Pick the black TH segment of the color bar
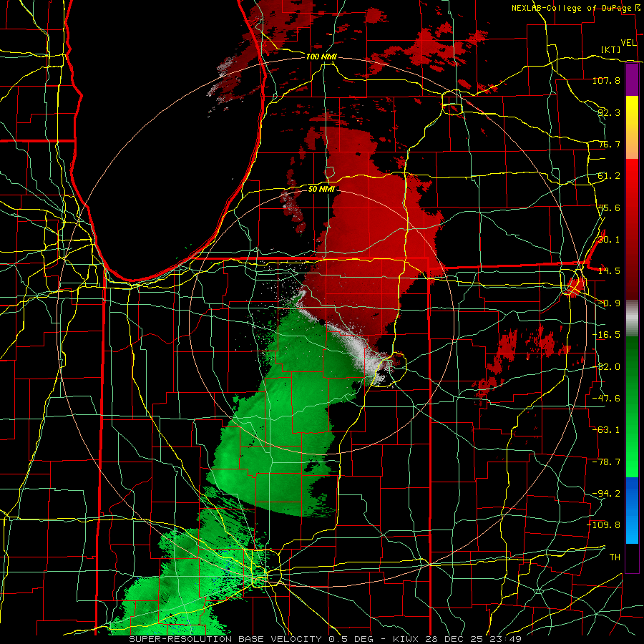This screenshot has height=644, width=644. tap(632, 557)
